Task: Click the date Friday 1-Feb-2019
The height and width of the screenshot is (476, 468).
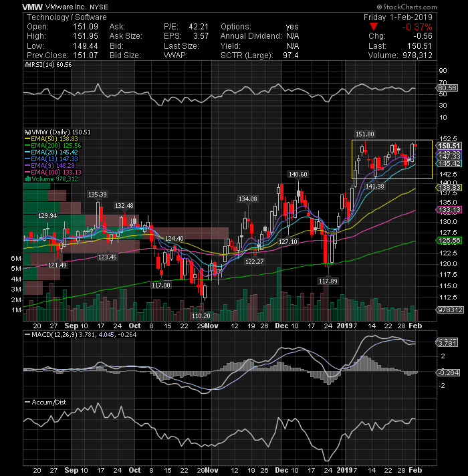Action: [x=398, y=17]
